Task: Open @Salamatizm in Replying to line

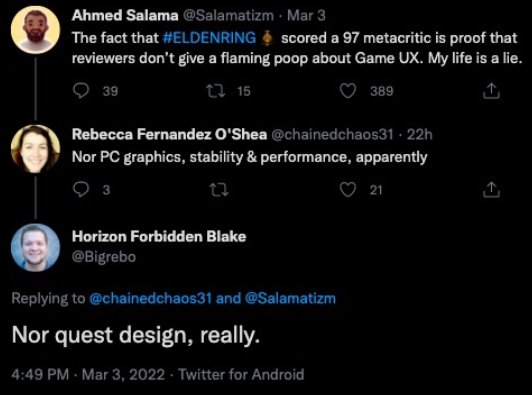Action: 290,298
